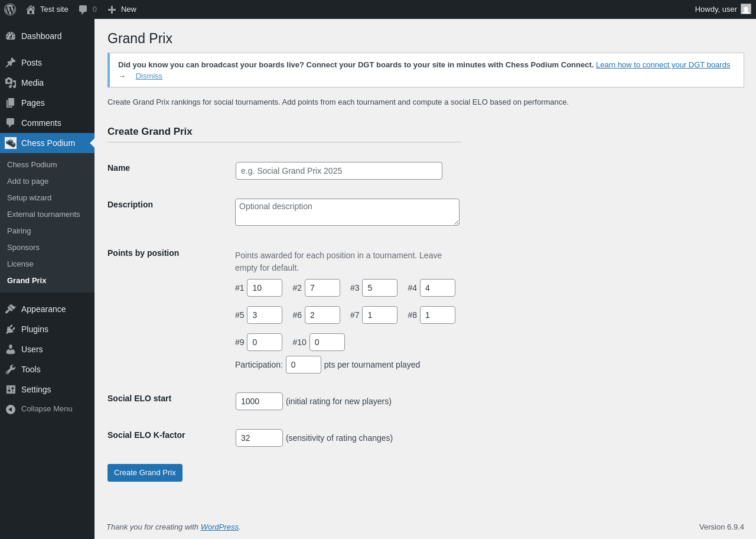Open the Media library icon
756x539 pixels.
tap(11, 83)
